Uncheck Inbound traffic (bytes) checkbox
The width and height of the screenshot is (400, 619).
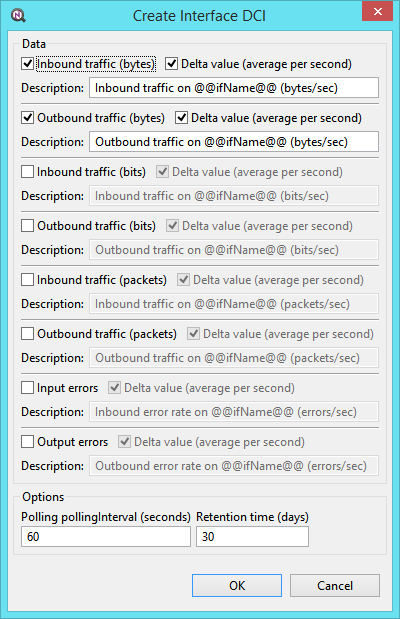(x=27, y=64)
